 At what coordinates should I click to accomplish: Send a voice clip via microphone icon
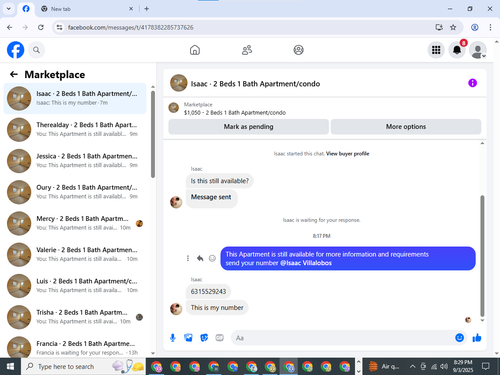173,338
